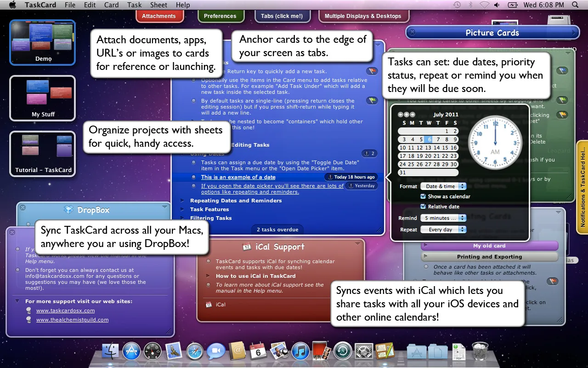Open Time Machine from the Dock
588x368 pixels.
click(343, 352)
